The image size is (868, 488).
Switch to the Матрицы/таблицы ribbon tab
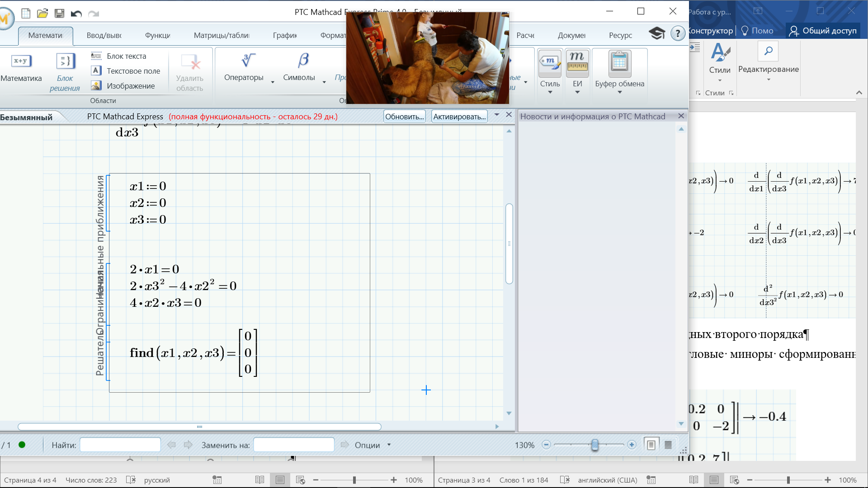point(222,35)
